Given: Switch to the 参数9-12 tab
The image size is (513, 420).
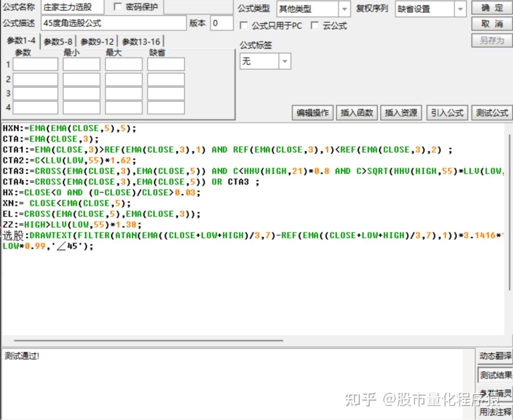Looking at the screenshot, I should tap(97, 42).
